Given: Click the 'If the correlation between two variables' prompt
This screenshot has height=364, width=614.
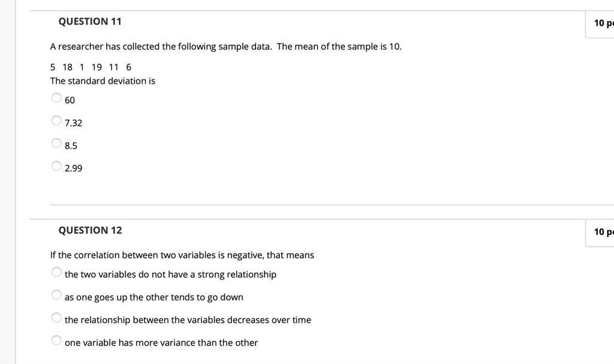Looking at the screenshot, I should click(182, 255).
